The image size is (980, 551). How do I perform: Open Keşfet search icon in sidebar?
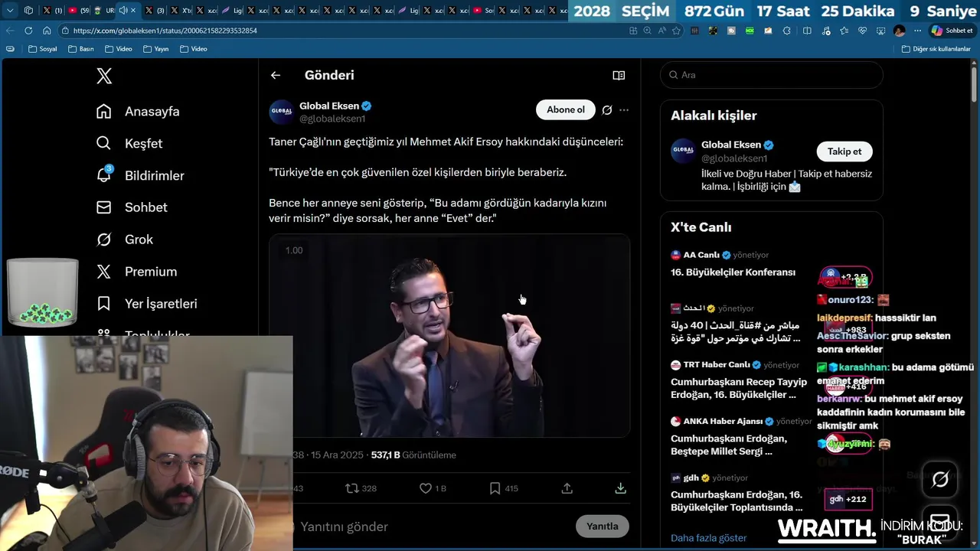[x=104, y=143]
